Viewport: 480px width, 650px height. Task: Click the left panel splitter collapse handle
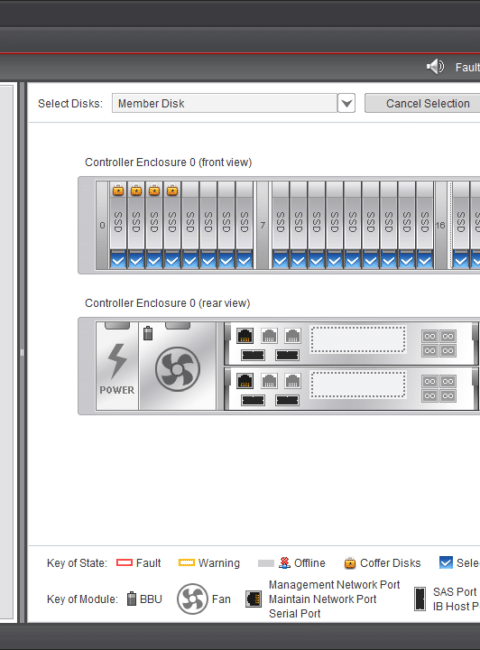[x=22, y=352]
